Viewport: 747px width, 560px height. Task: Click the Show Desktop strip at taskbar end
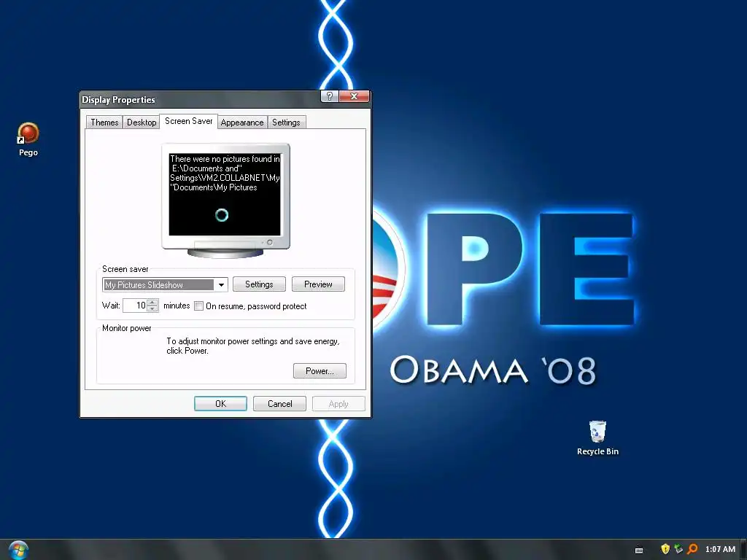pos(743,550)
